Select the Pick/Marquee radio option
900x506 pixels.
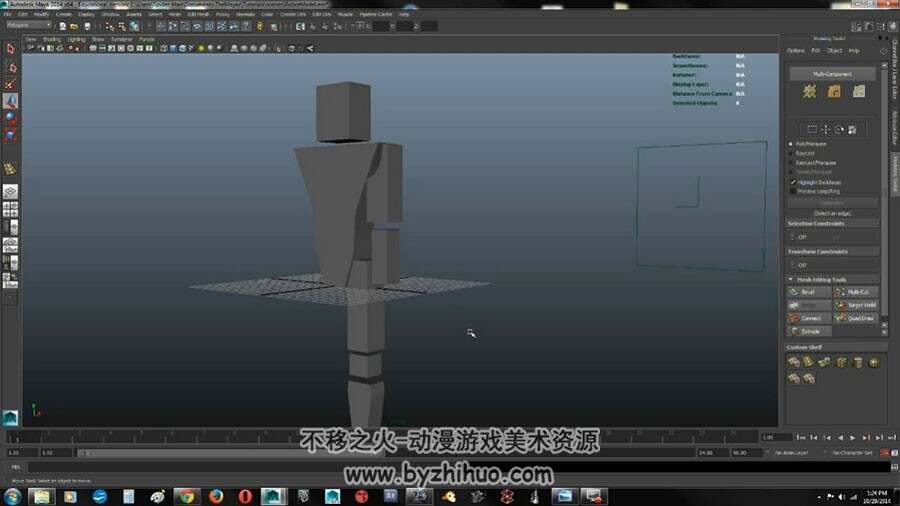(x=791, y=144)
